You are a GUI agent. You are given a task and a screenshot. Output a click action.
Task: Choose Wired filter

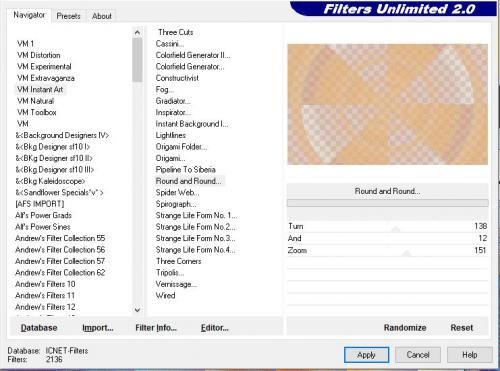click(x=165, y=295)
